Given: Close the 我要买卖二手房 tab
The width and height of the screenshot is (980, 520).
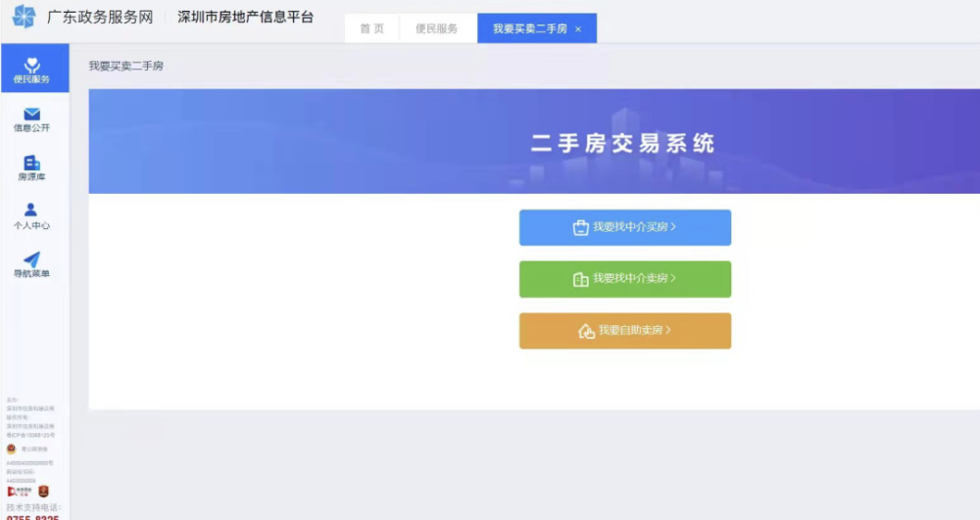Looking at the screenshot, I should click(x=578, y=29).
